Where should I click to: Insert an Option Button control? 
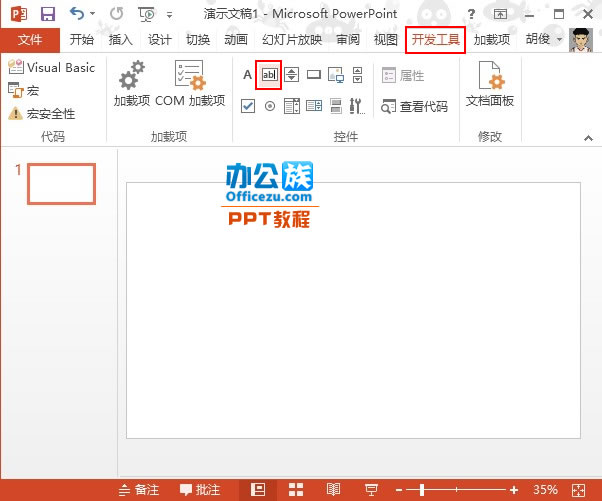click(x=270, y=106)
